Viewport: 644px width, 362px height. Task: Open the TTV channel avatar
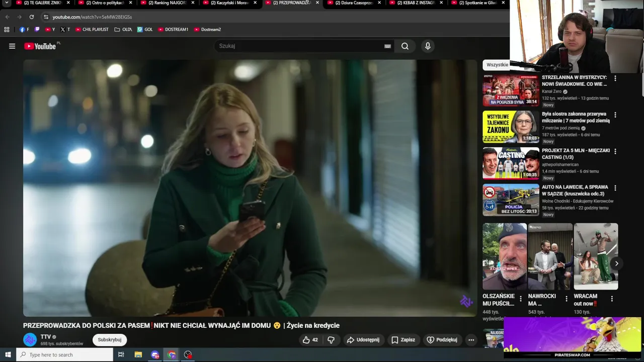pos(30,340)
